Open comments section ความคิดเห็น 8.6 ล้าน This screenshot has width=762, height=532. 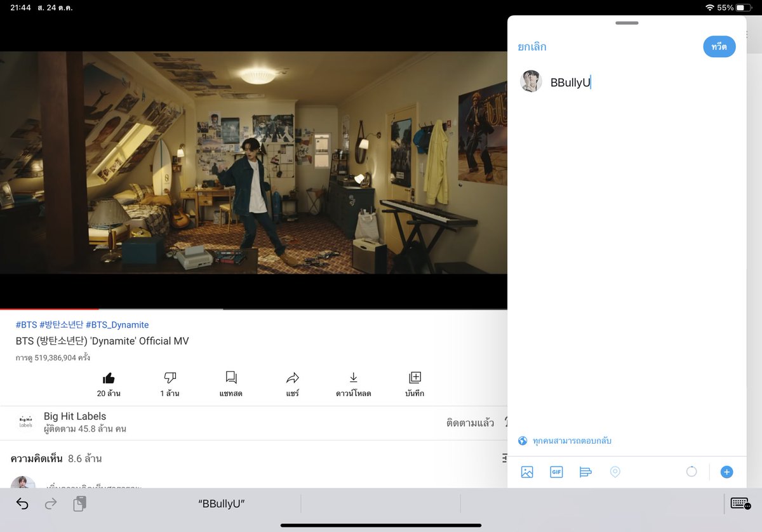pos(56,458)
